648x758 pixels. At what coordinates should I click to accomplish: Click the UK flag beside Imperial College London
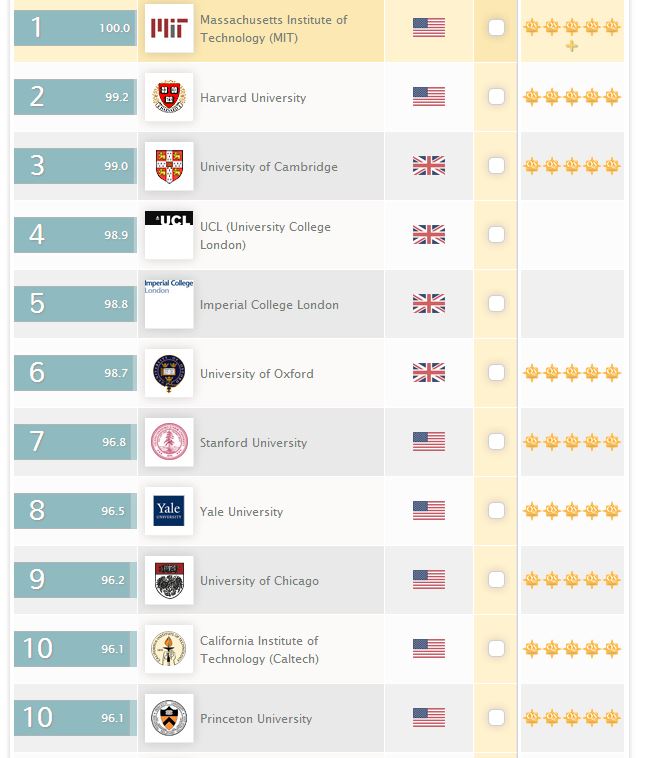pyautogui.click(x=429, y=304)
